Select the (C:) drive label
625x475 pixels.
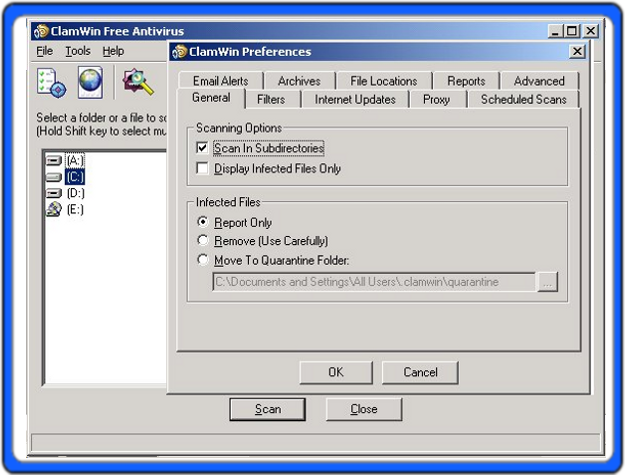75,177
